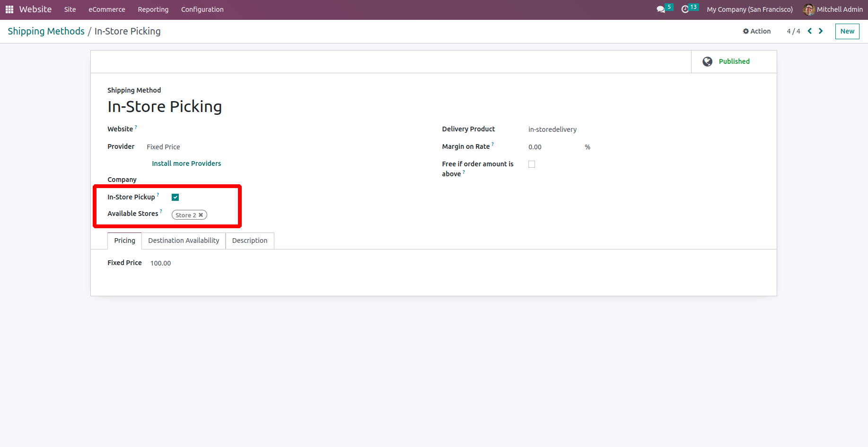868x447 pixels.
Task: Enable Free if order amount is above
Action: click(532, 164)
